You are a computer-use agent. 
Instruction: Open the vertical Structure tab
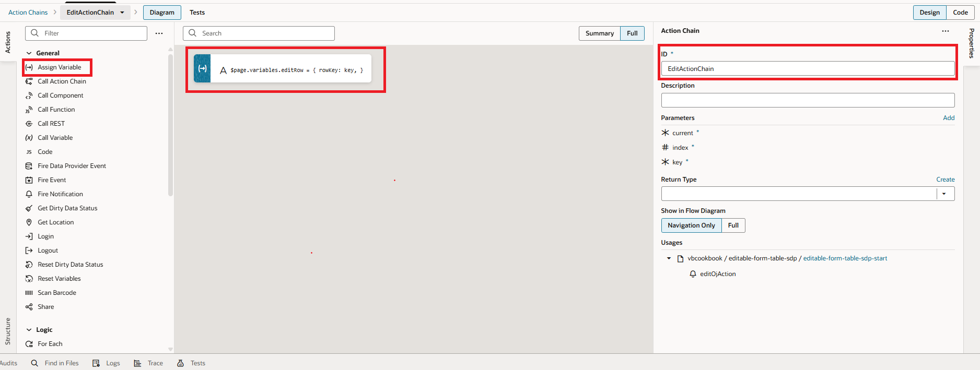coord(8,331)
